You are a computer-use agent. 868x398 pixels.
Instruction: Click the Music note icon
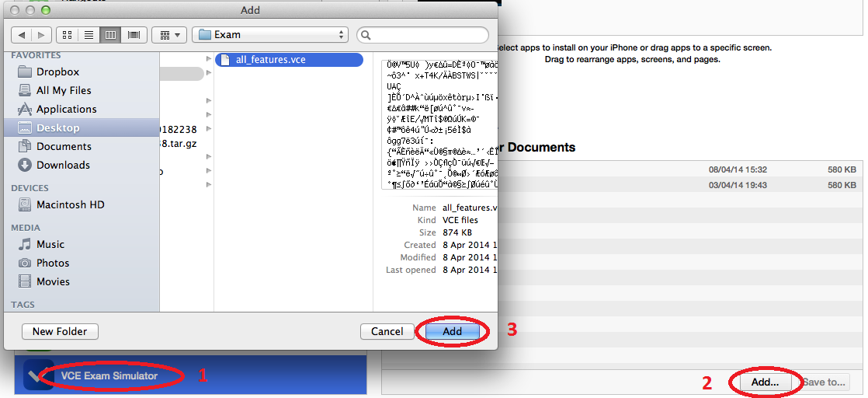pos(24,244)
